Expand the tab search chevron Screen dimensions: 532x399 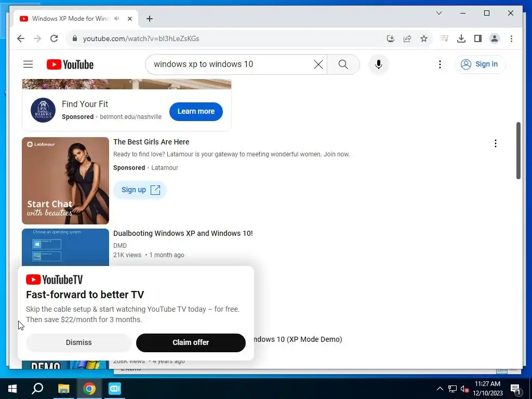pyautogui.click(x=438, y=13)
